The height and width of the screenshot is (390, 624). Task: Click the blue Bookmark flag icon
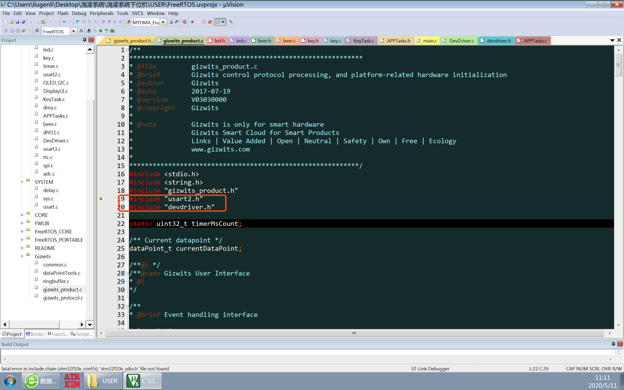coord(77,22)
